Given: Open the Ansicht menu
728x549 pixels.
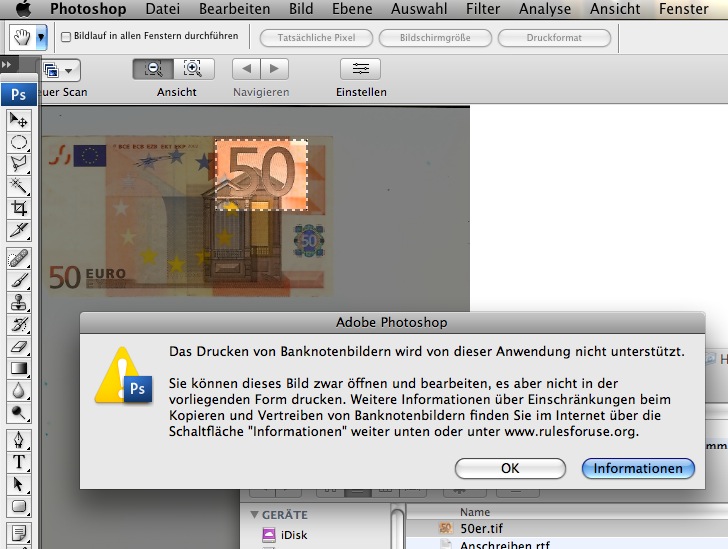Looking at the screenshot, I should pyautogui.click(x=615, y=9).
